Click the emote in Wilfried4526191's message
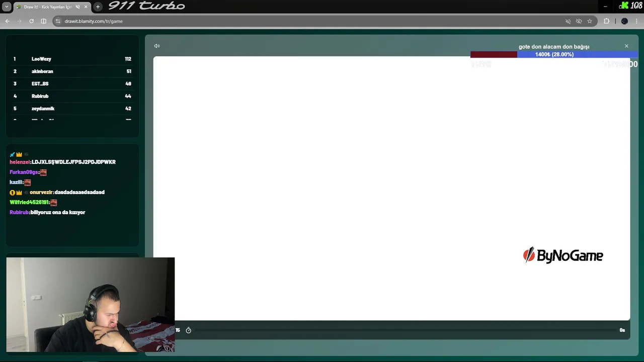The image size is (644, 362). click(x=54, y=203)
